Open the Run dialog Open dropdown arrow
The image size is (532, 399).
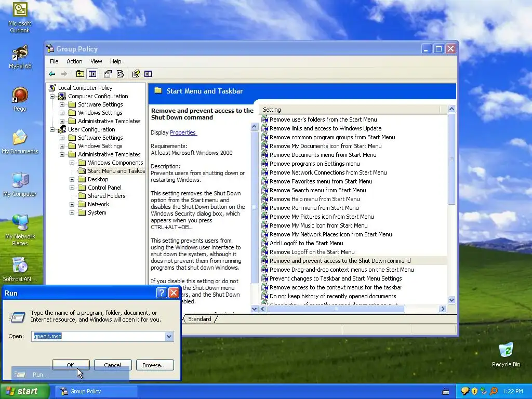[x=169, y=336]
